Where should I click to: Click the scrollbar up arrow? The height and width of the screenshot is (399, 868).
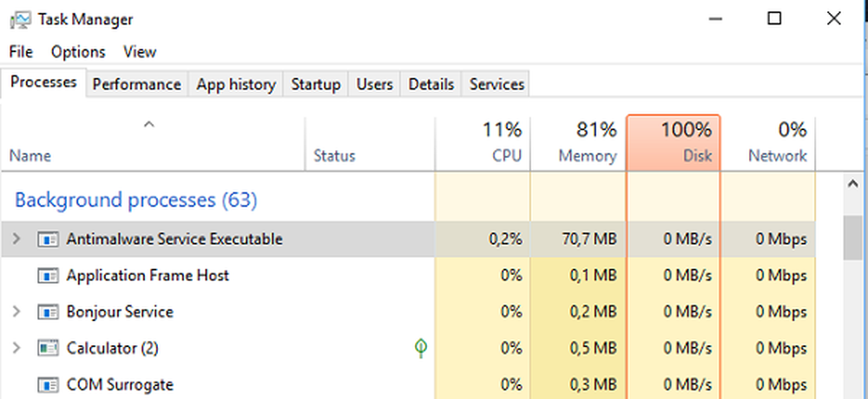(x=853, y=185)
